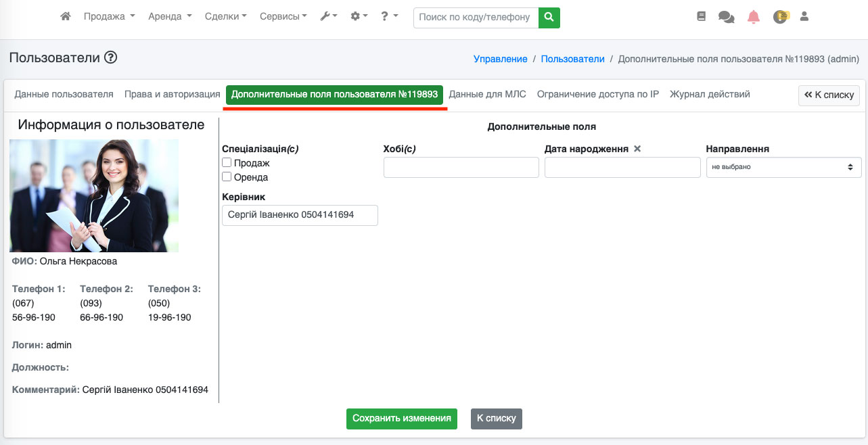Select Дополнительные поля пользователя tab
Viewport: 868px width, 445px height.
pyautogui.click(x=335, y=95)
